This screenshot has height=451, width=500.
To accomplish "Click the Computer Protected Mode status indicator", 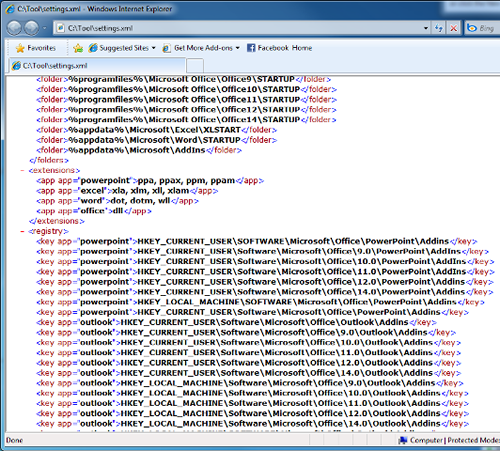I will [449, 440].
